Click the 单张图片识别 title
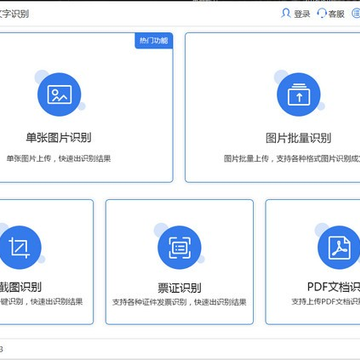Image resolution: width=360 pixels, height=360 pixels. click(x=59, y=138)
